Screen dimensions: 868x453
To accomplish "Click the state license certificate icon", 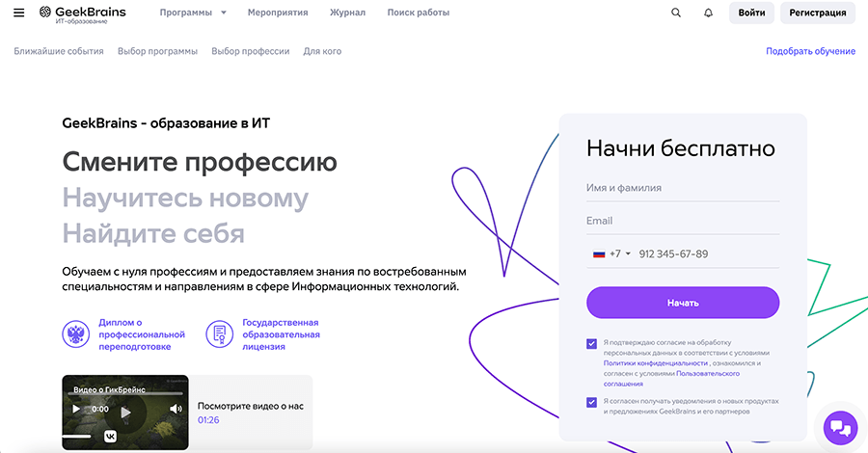I will tap(220, 334).
